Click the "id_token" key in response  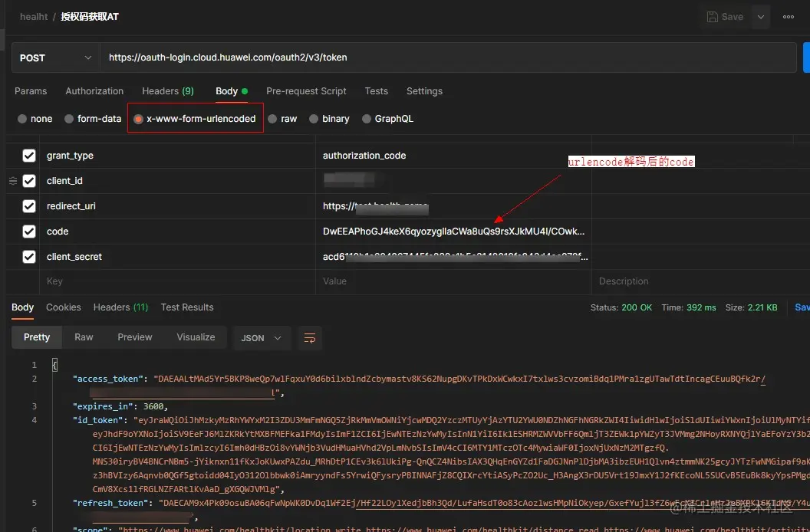[x=98, y=420]
